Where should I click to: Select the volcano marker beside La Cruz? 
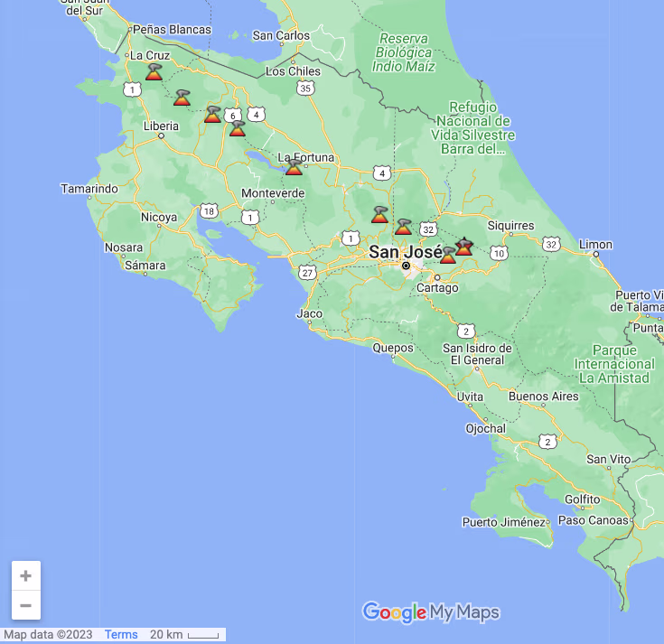(154, 71)
